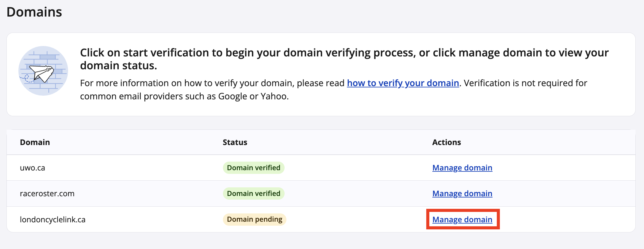
Task: Open Manage domain for raceroster.com
Action: [x=462, y=193]
